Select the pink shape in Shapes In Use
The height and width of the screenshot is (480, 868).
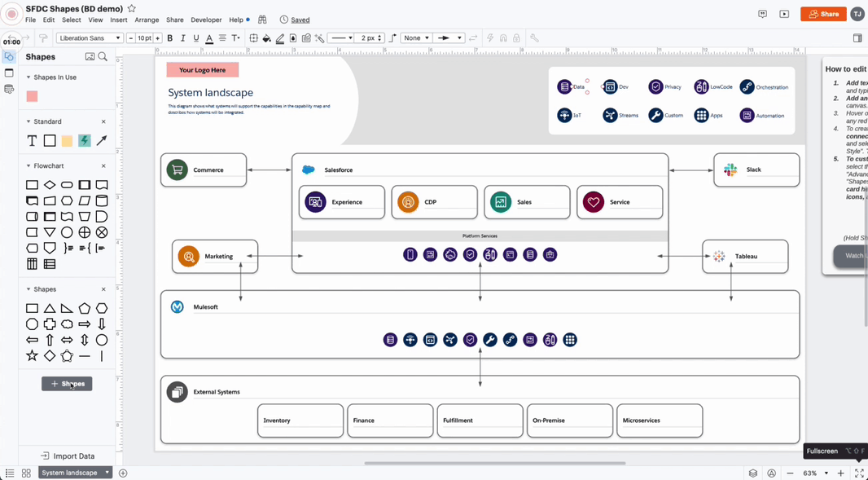tap(32, 96)
